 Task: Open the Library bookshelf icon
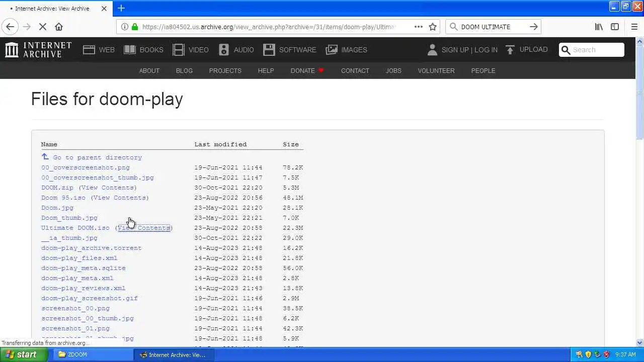point(599,27)
